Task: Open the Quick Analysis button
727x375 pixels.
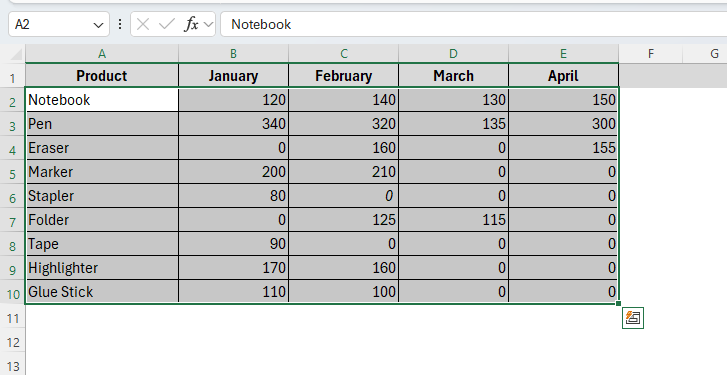Action: [632, 318]
